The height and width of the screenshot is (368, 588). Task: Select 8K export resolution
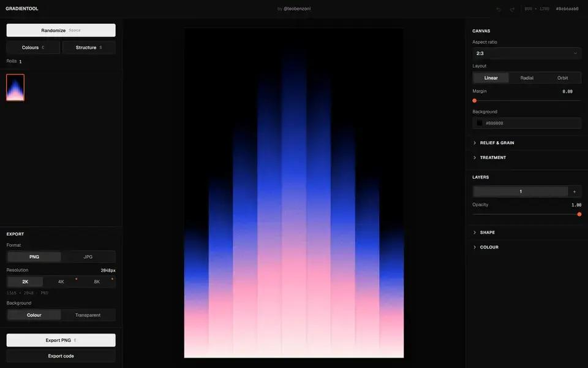click(x=97, y=282)
